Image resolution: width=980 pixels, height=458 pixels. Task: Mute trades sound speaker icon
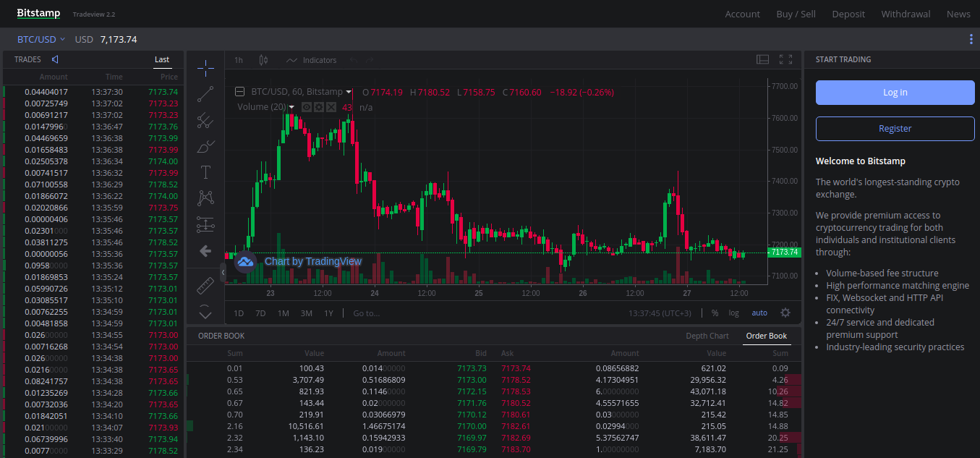click(x=55, y=59)
